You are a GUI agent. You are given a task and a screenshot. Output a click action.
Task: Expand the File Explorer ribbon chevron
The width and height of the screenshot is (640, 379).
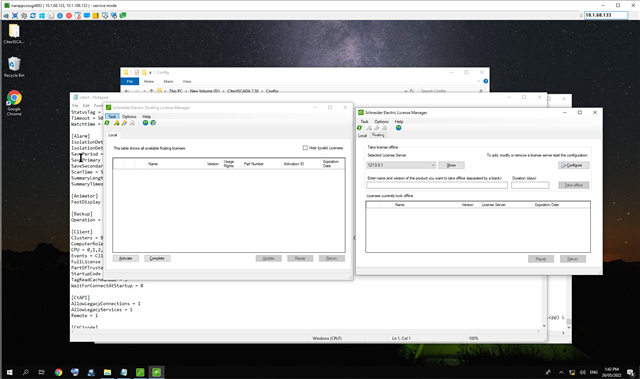tap(478, 81)
